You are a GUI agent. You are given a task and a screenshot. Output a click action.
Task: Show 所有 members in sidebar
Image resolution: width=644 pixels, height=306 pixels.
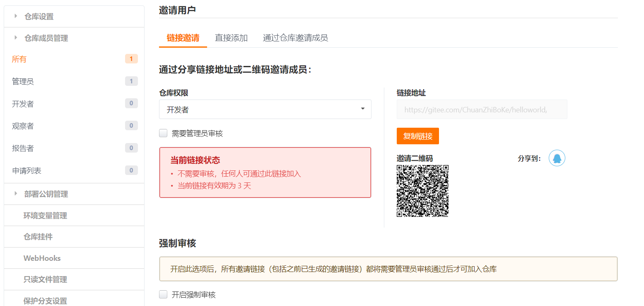point(75,59)
